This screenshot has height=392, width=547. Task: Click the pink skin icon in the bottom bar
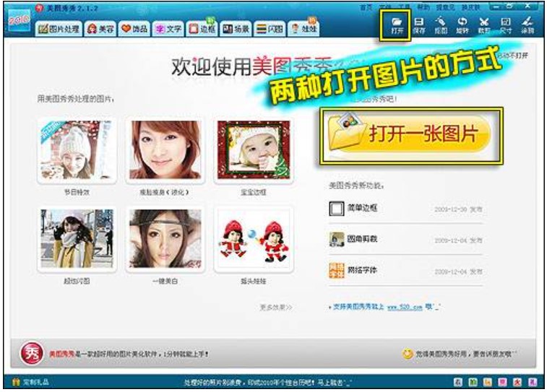tap(502, 382)
